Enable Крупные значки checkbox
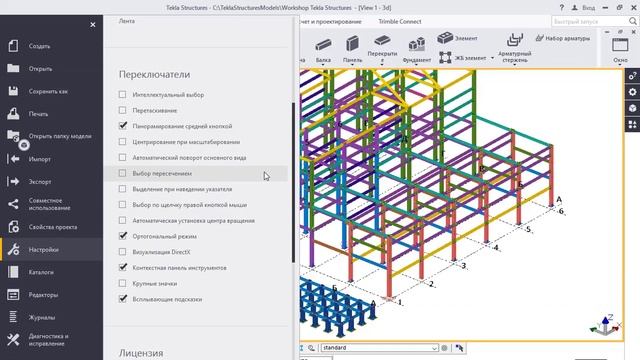This screenshot has width=640, height=360. pos(122,283)
